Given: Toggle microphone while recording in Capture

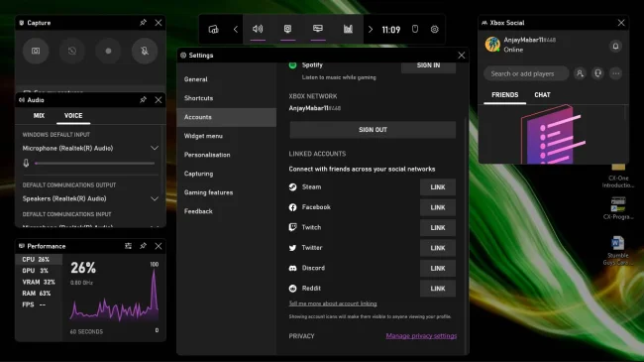Looking at the screenshot, I should pyautogui.click(x=145, y=51).
